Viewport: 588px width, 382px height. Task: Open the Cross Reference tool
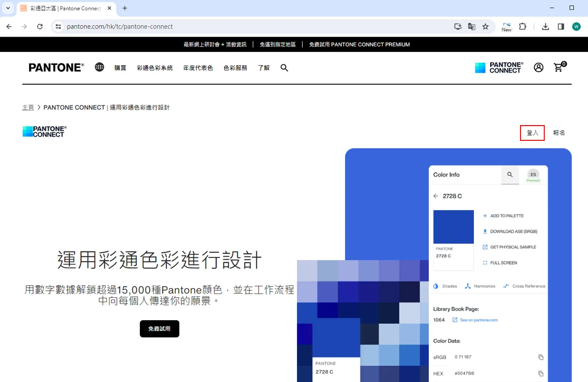524,286
